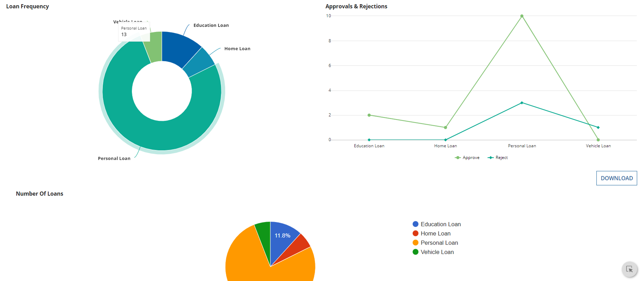Click the Education Loan x-axis label
This screenshot has height=281, width=644.
click(x=369, y=146)
